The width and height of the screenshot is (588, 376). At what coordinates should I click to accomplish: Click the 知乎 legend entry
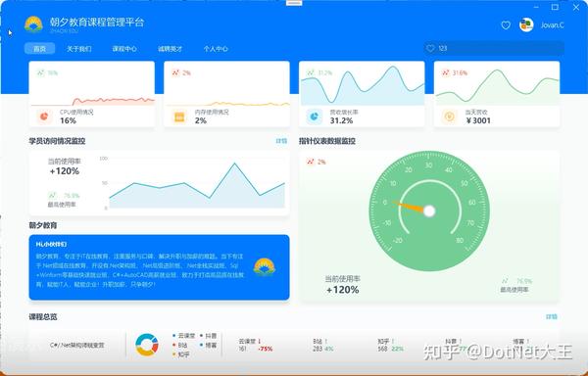click(x=180, y=354)
